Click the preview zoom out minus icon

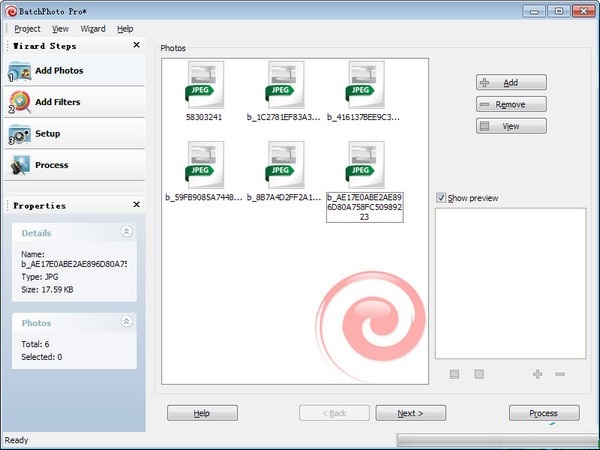(x=560, y=374)
